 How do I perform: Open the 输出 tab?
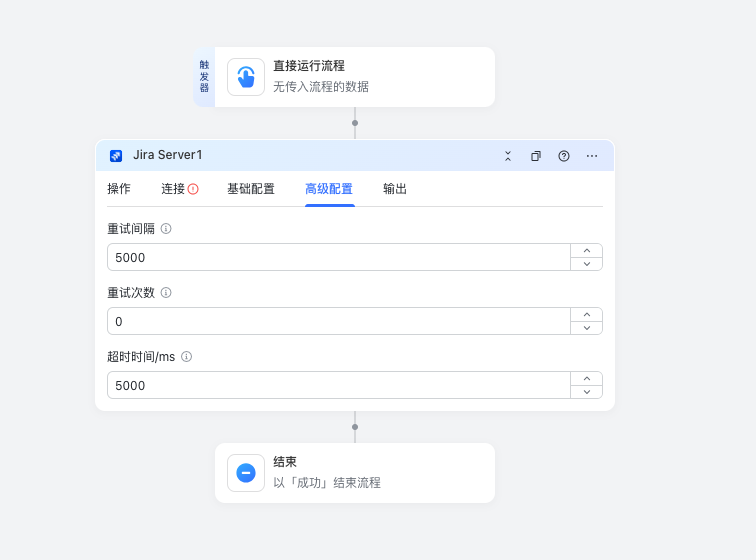395,189
